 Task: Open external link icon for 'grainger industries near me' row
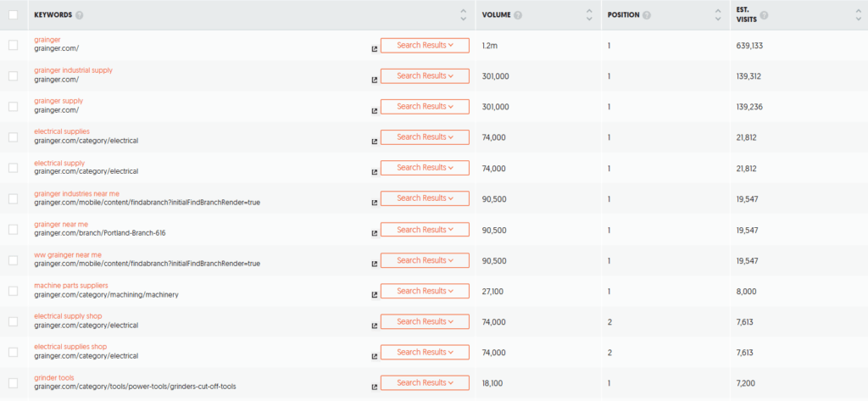click(374, 203)
